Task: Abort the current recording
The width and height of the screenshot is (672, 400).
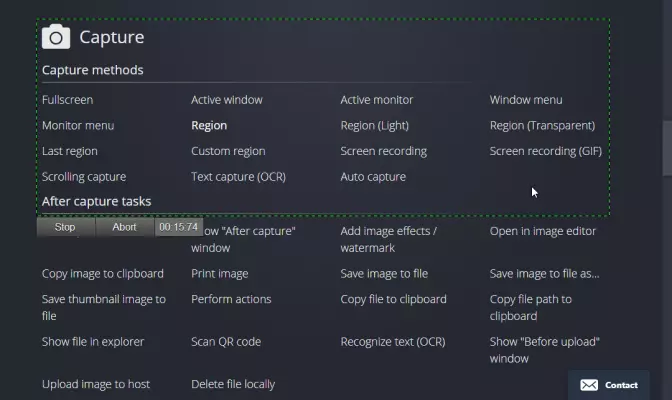Action: tap(124, 227)
